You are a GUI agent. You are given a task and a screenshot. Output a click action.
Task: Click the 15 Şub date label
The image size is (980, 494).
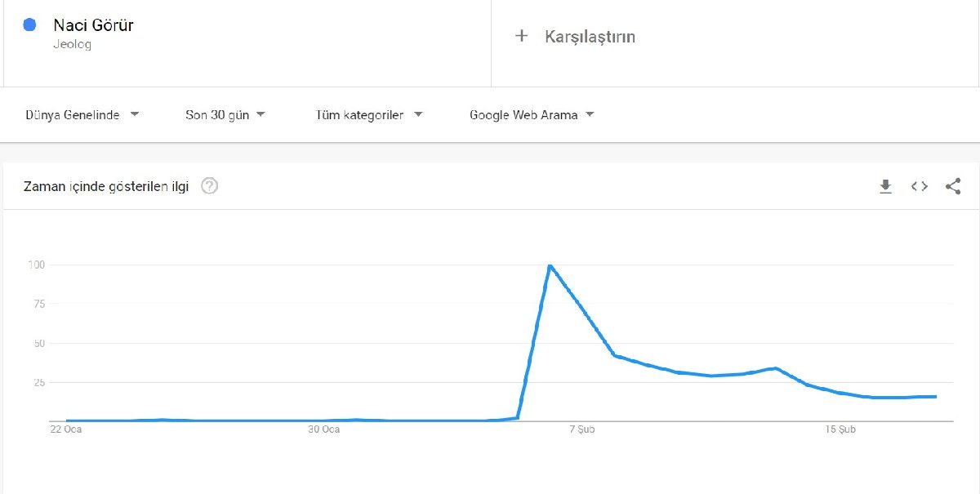point(840,429)
